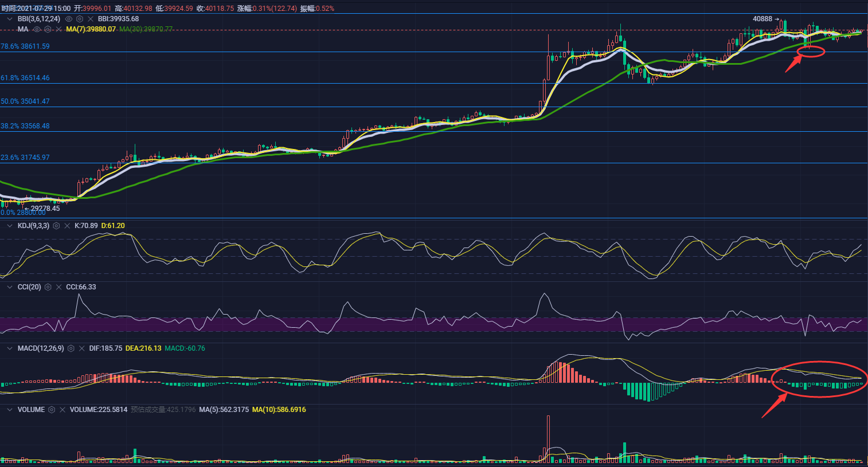
Task: Toggle BBI indicator visibility eye icon
Action: [69, 19]
